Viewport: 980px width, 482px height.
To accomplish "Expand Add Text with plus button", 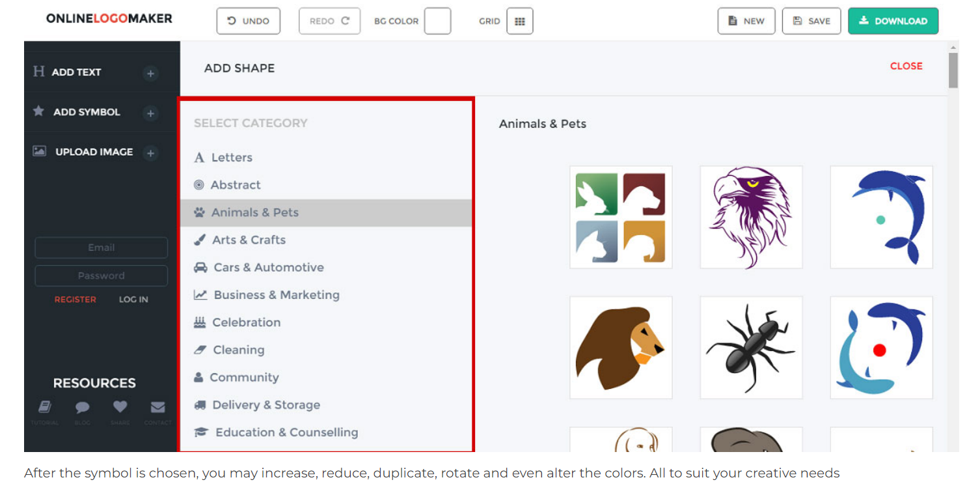I will click(x=150, y=74).
